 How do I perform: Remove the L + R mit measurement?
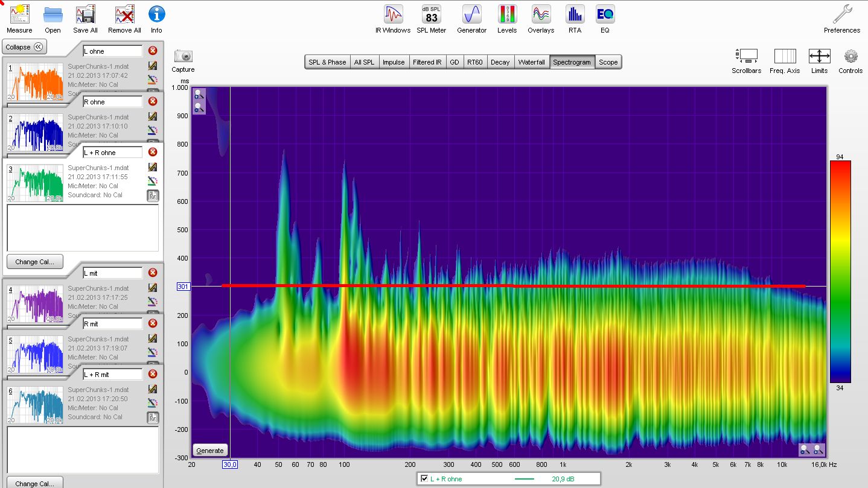153,374
